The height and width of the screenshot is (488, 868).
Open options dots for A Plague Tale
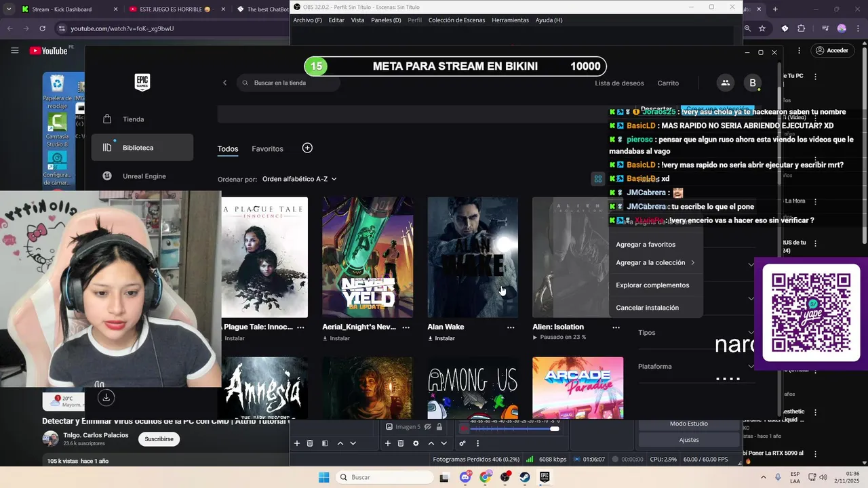point(300,327)
